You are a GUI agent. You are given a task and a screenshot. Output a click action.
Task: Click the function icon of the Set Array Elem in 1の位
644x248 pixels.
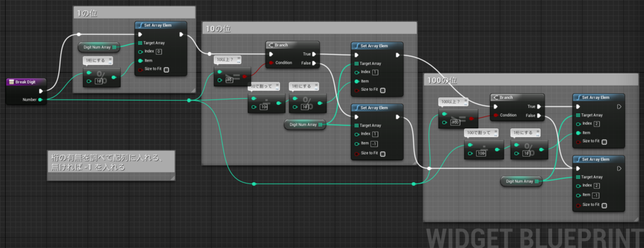tap(141, 25)
